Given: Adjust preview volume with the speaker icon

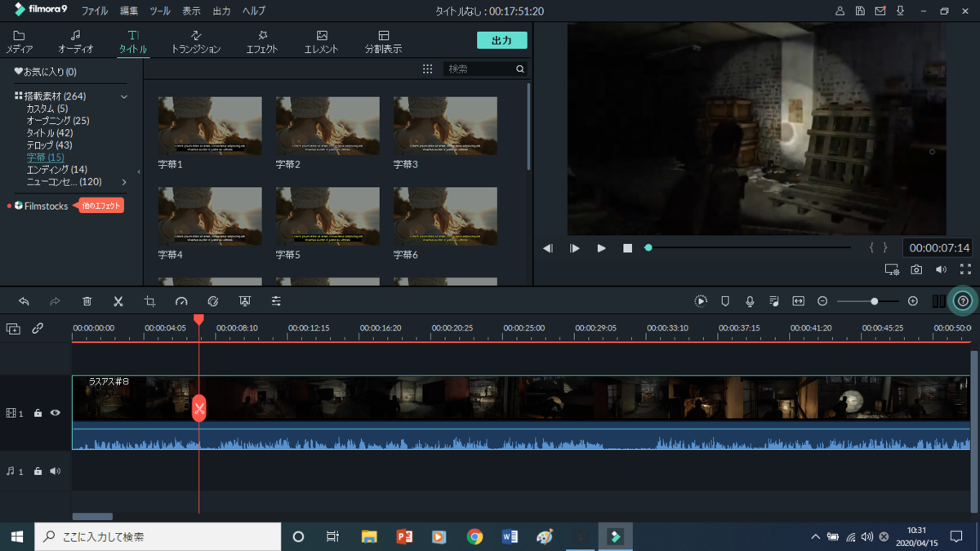Looking at the screenshot, I should (x=941, y=269).
